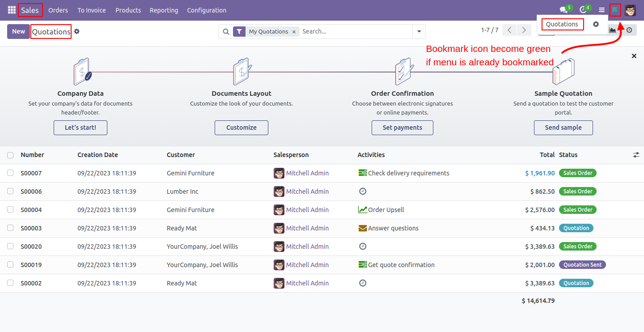Go to previous page of records

tap(510, 30)
